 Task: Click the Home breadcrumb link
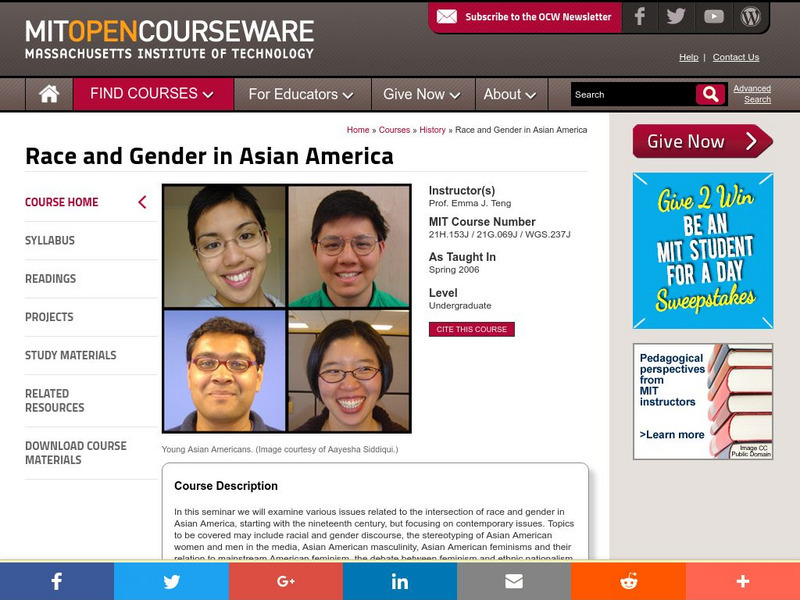click(x=358, y=130)
